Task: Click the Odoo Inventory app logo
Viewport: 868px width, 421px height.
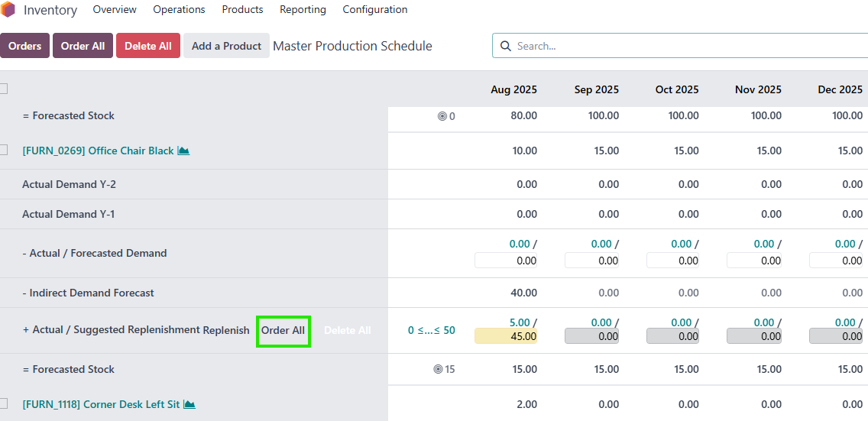Action: click(x=8, y=10)
